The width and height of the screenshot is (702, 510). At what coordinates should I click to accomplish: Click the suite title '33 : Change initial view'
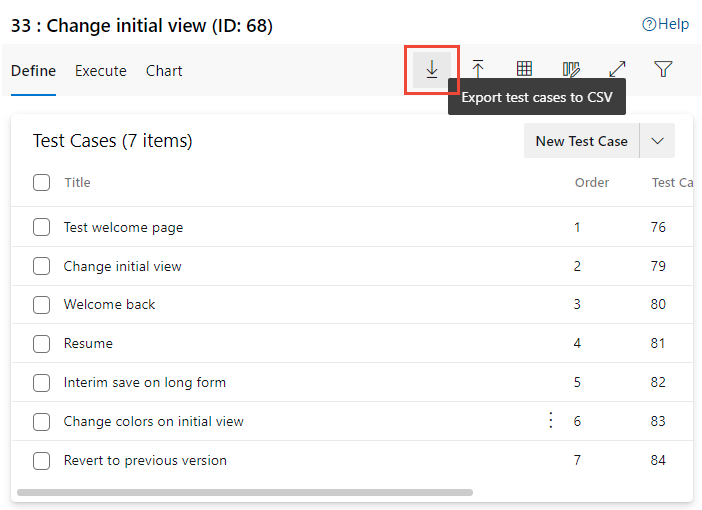pos(141,26)
